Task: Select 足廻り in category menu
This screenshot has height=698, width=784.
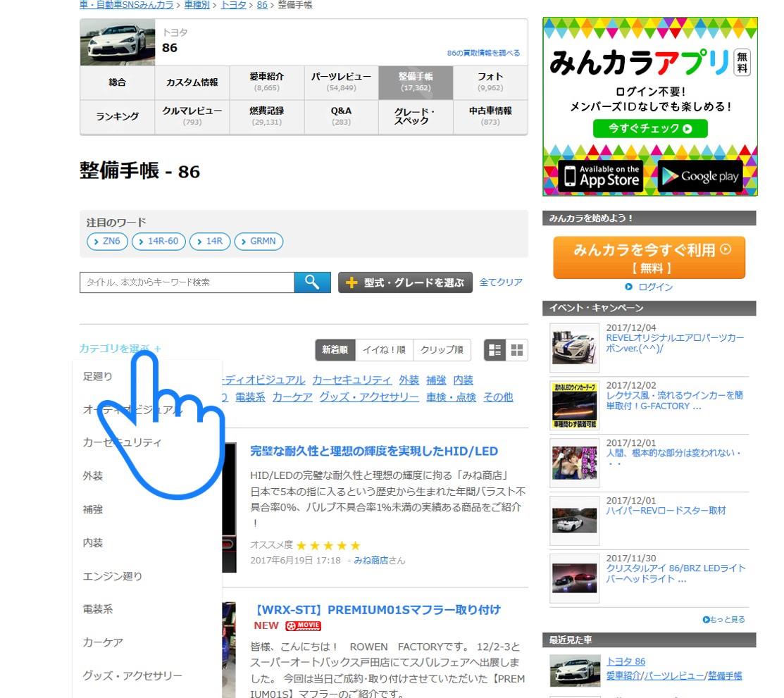Action: pyautogui.click(x=97, y=376)
